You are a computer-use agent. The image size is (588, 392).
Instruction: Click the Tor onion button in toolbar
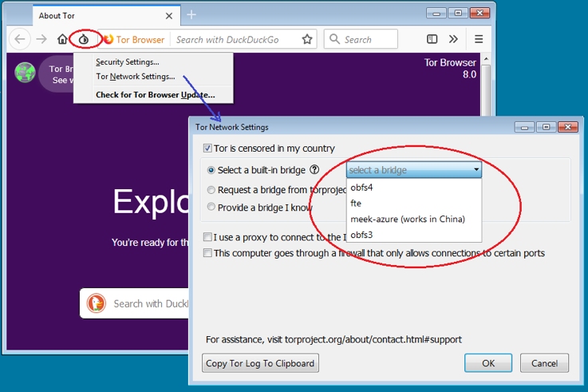pos(84,39)
